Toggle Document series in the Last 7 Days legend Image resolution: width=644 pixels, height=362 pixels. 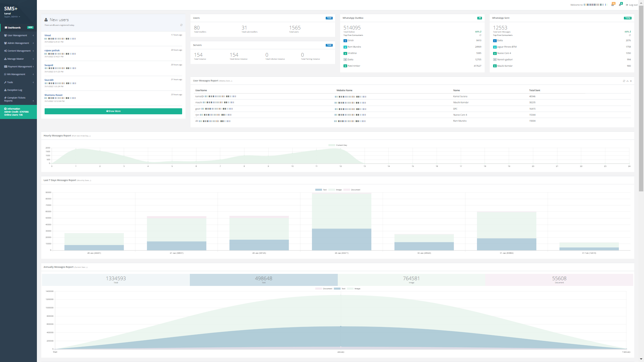352,190
